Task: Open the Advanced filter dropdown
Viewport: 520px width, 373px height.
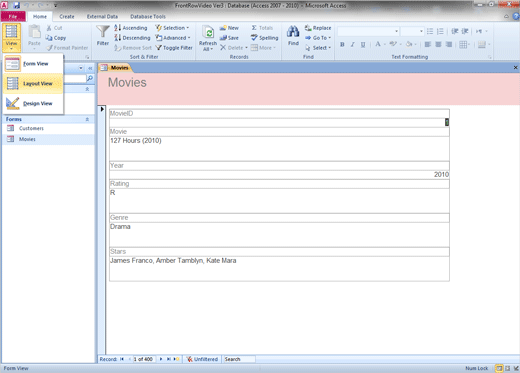Action: click(173, 38)
